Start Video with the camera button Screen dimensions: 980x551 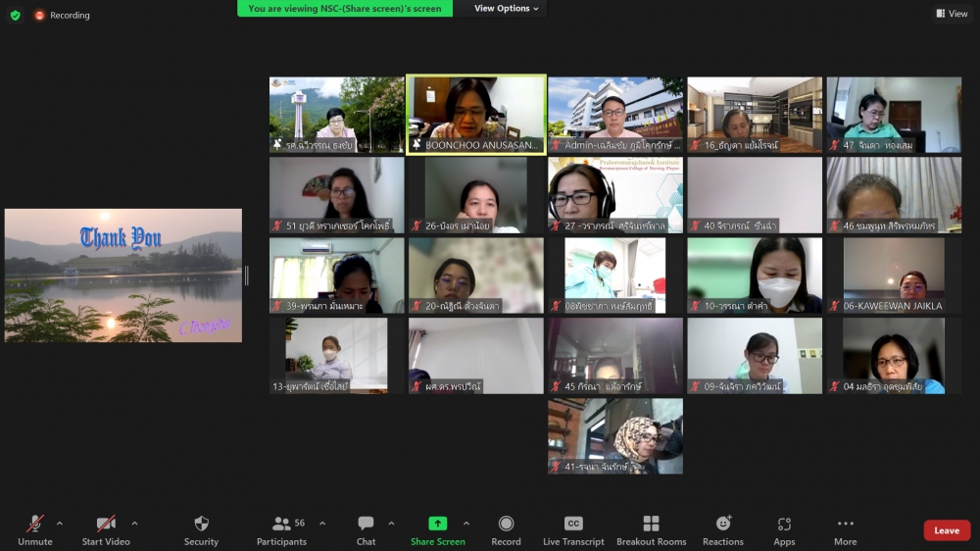(x=105, y=525)
